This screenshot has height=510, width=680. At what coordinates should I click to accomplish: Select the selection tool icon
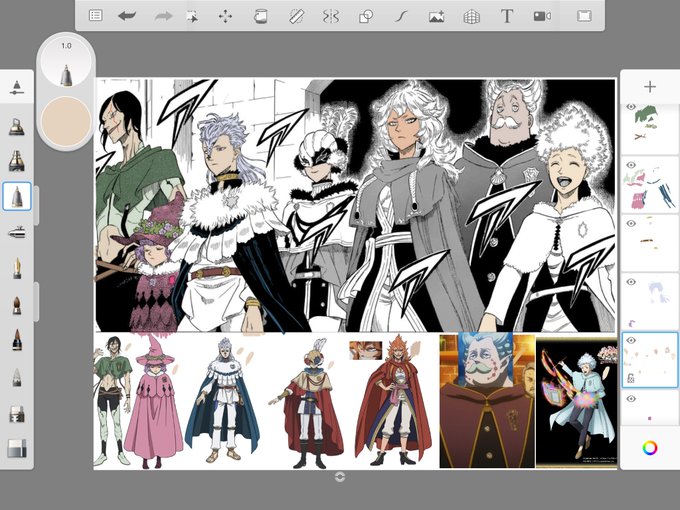192,16
